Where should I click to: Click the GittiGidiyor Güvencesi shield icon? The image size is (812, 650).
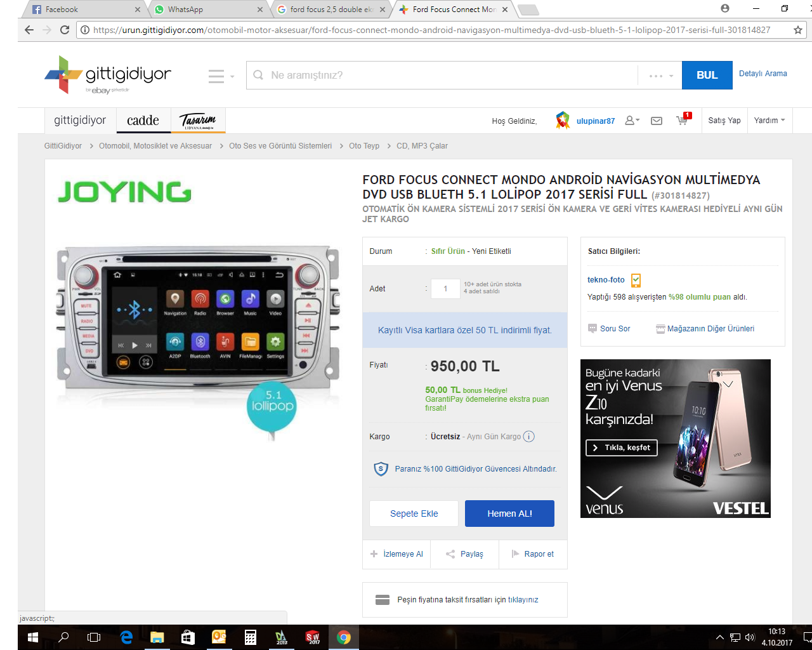point(381,469)
